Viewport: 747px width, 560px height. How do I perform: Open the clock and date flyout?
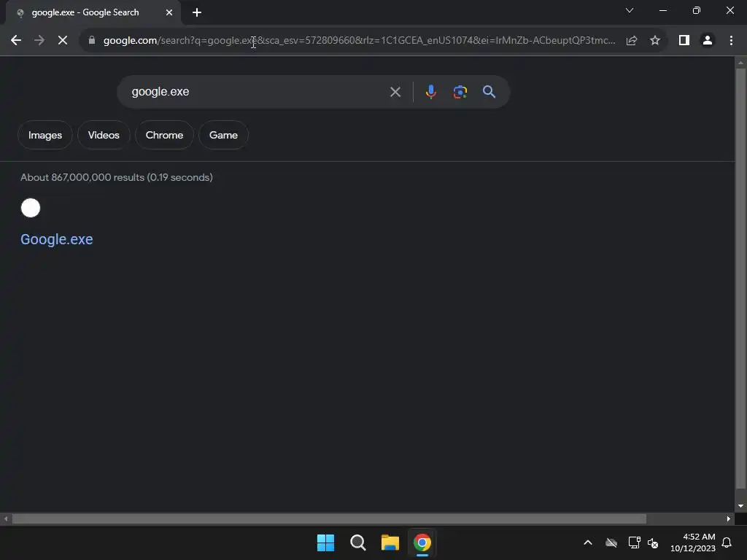point(693,542)
